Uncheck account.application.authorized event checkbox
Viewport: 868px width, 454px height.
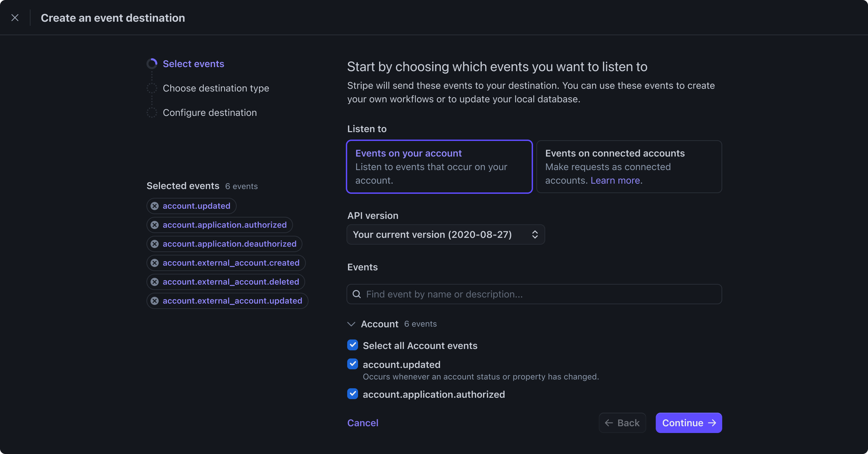[x=353, y=394]
